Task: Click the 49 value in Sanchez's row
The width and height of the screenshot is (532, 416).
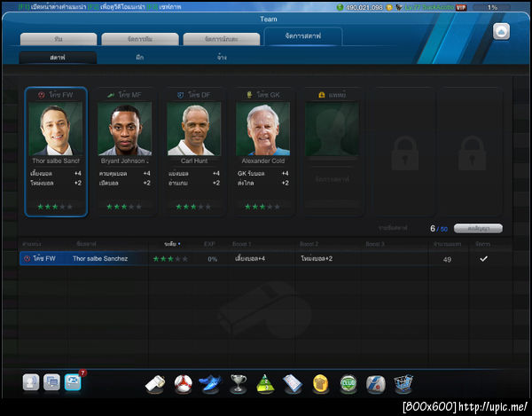Action: pyautogui.click(x=447, y=259)
